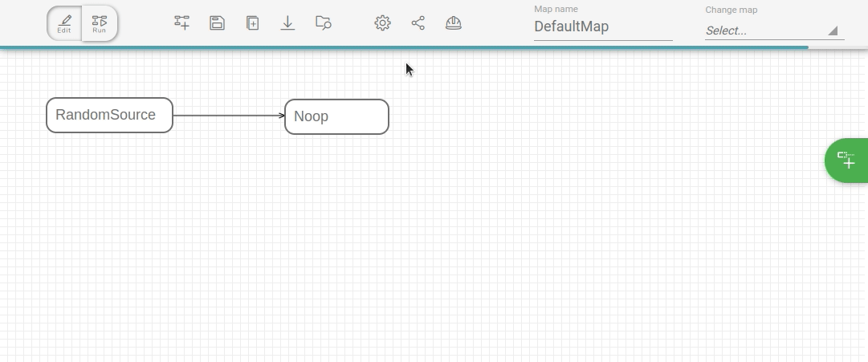Image resolution: width=868 pixels, height=362 pixels.
Task: Save the map with the floppy icon
Action: click(217, 22)
